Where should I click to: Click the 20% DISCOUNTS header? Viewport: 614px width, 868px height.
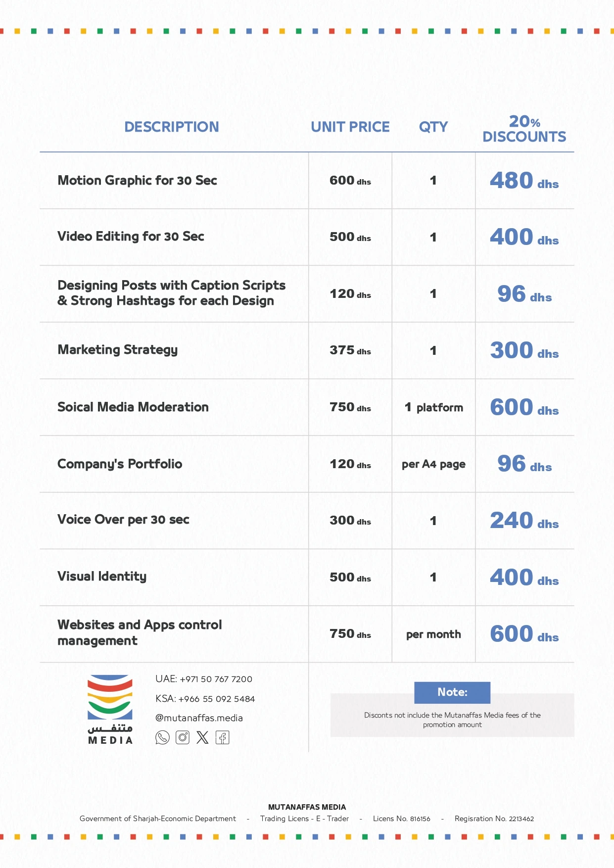[x=524, y=129]
